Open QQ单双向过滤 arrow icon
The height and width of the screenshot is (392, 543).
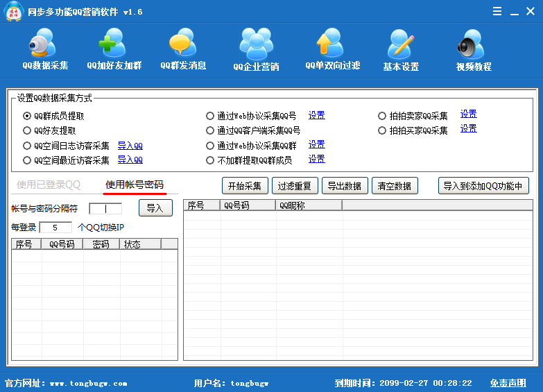[x=332, y=46]
